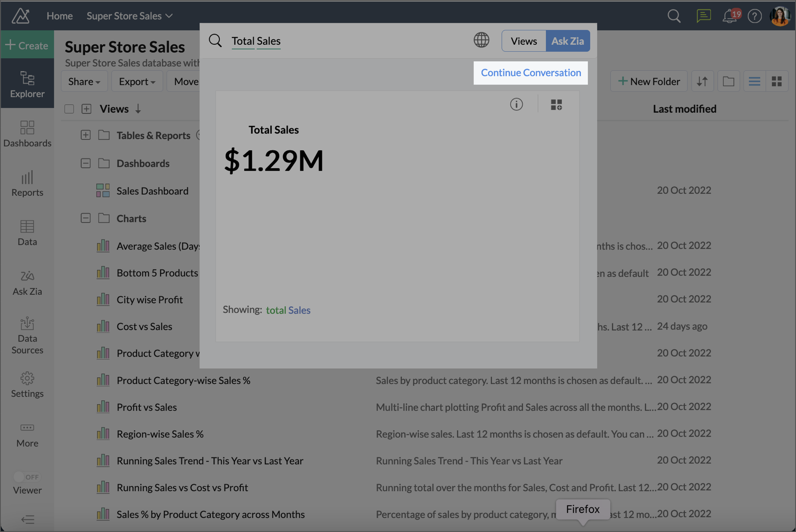This screenshot has height=532, width=796.
Task: Open the user profile avatar
Action: point(780,16)
